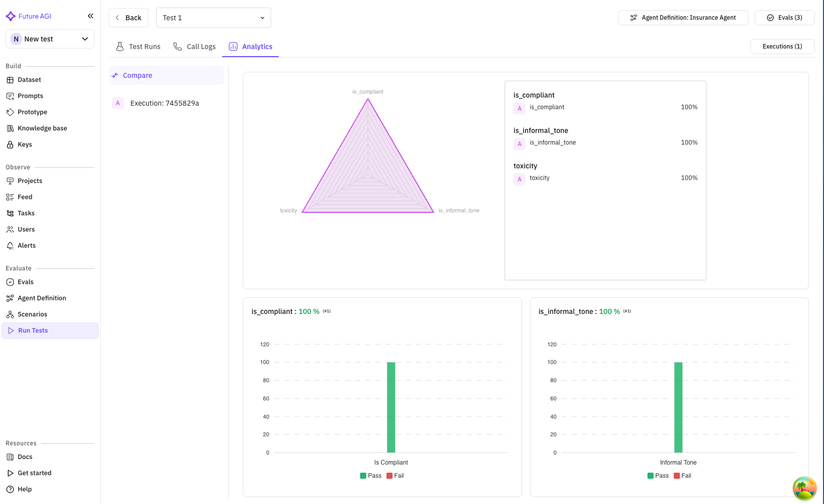
Task: Toggle the Fail legend in Is Compliant chart
Action: tap(395, 476)
